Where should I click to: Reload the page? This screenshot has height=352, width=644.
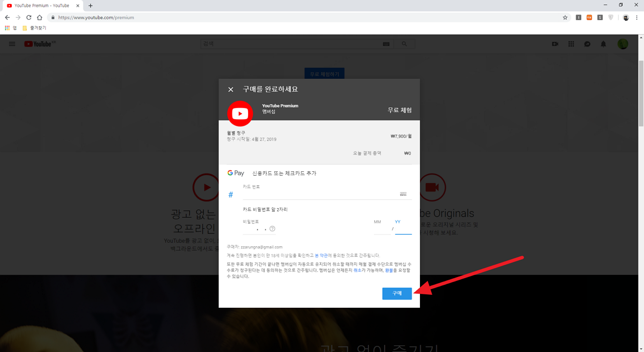(29, 17)
